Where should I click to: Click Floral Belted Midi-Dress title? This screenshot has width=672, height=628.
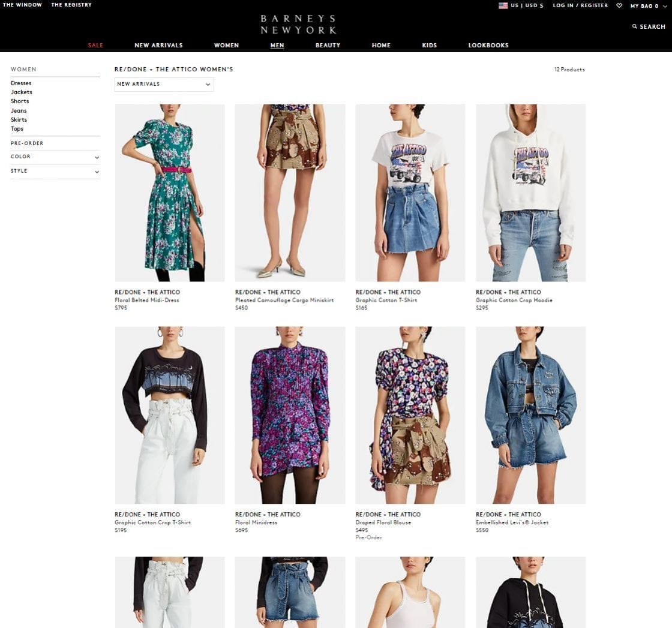point(146,301)
